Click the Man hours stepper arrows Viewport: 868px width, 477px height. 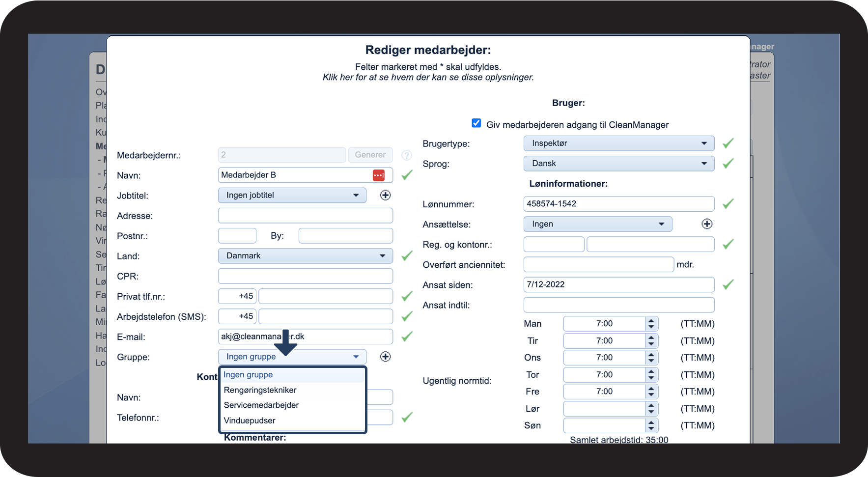[651, 324]
